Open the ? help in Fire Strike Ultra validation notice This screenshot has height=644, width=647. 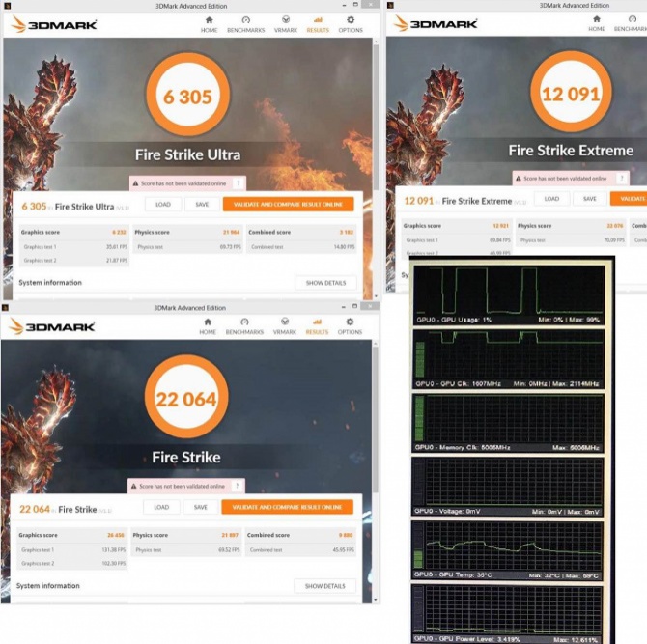point(239,183)
